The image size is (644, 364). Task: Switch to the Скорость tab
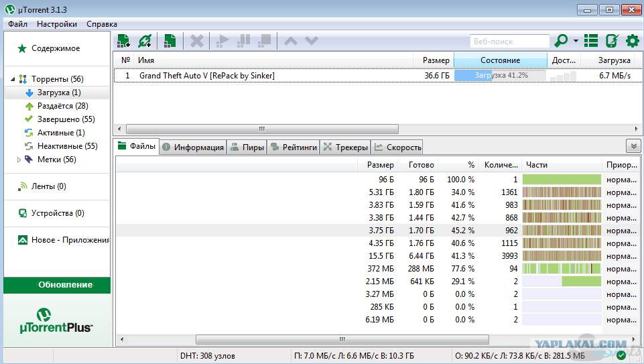tap(397, 147)
